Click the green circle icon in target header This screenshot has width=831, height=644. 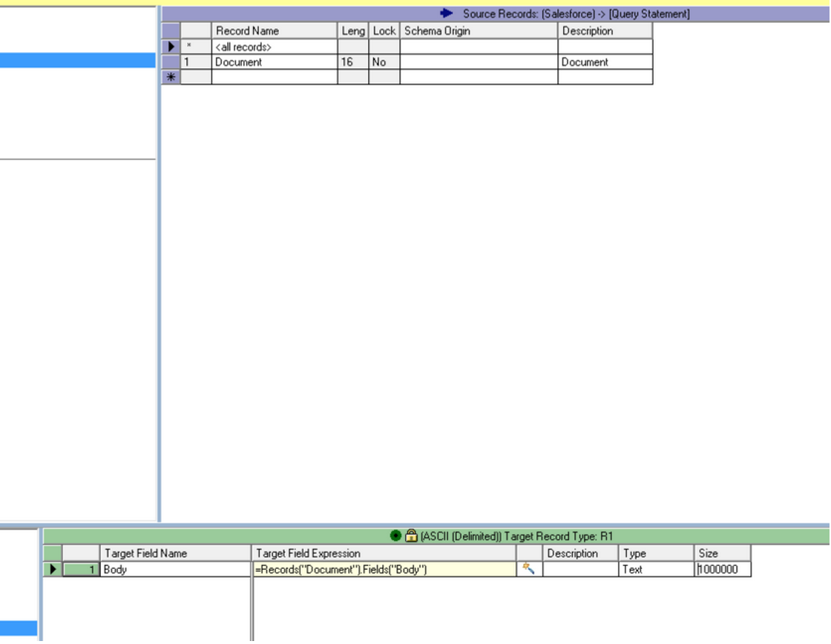[395, 536]
